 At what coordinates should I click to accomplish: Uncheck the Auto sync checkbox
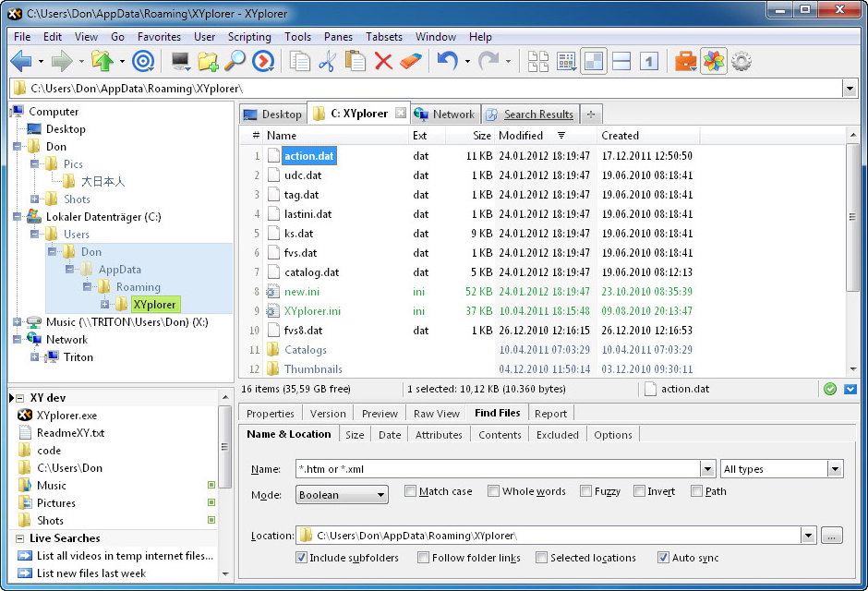[x=663, y=557]
